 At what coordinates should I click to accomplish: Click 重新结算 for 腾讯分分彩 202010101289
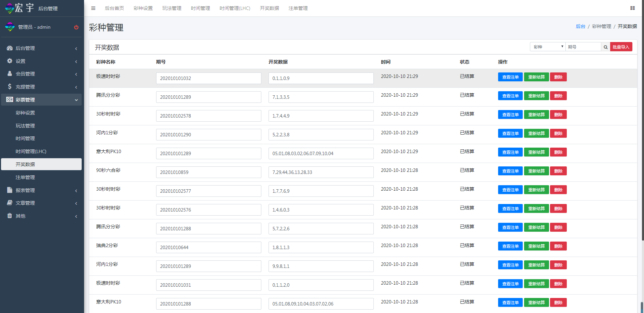[x=536, y=96]
